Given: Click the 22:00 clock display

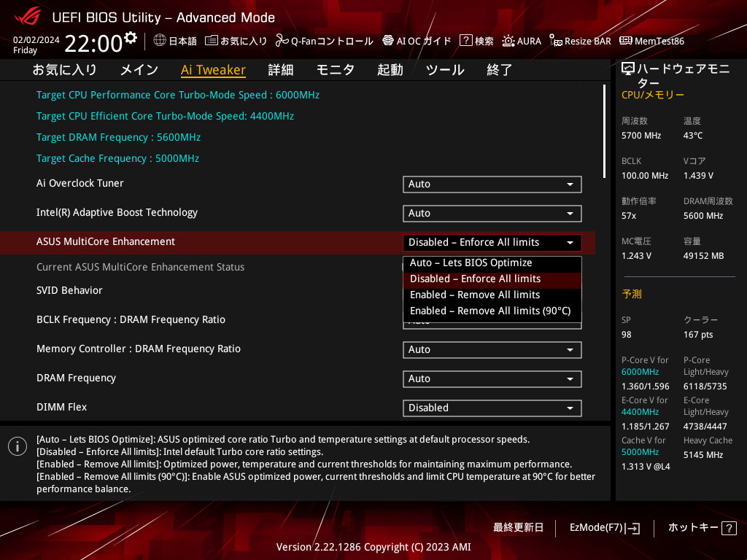Looking at the screenshot, I should pos(93,43).
